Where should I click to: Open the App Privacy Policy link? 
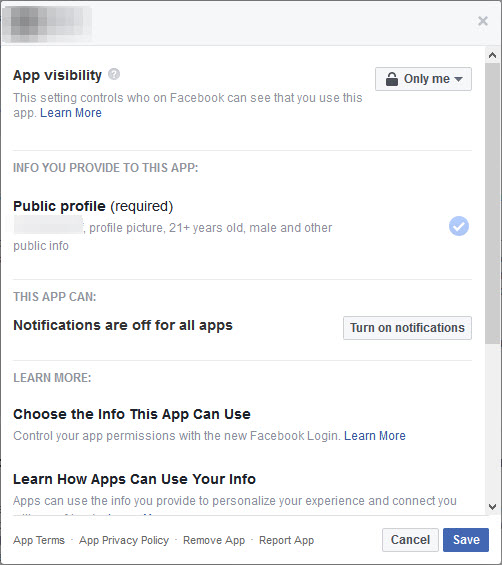click(124, 540)
